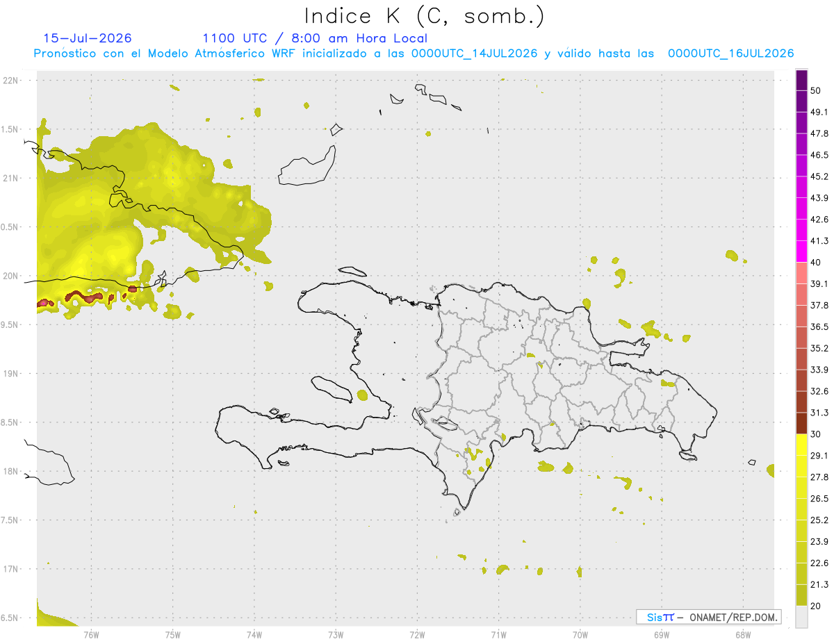Click the "71W" longitude label

tap(498, 634)
